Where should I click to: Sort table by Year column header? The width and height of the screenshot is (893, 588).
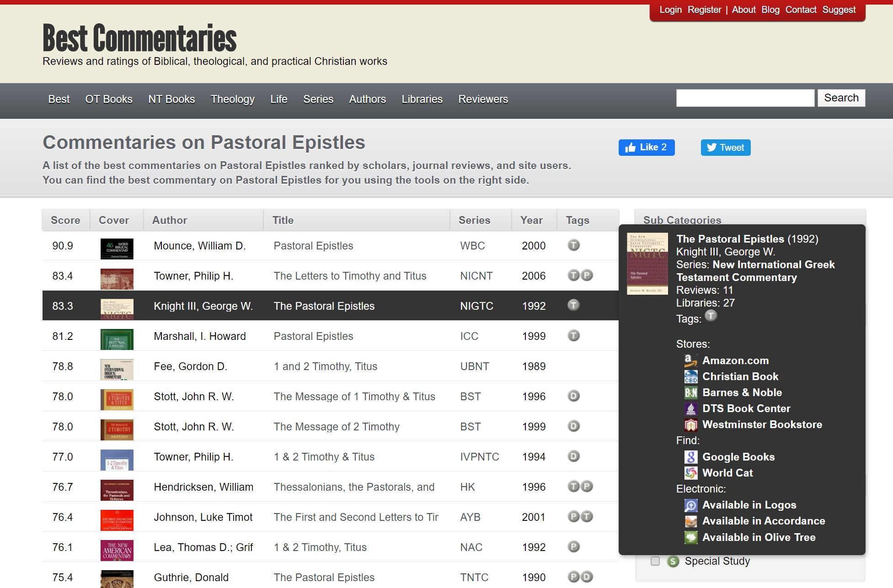pyautogui.click(x=531, y=220)
